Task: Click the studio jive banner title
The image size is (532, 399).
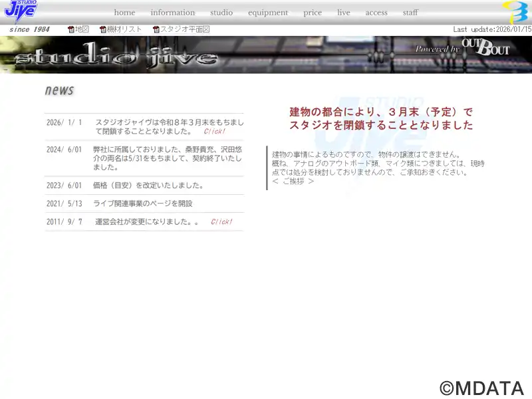Action: (116, 55)
